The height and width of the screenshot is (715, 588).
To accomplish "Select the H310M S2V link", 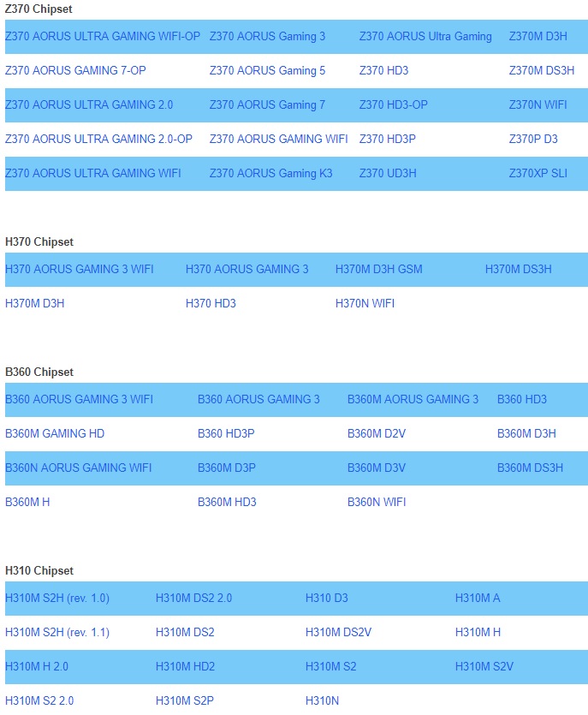I will tap(484, 667).
